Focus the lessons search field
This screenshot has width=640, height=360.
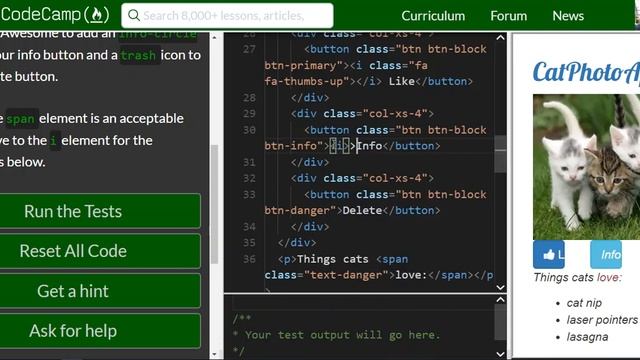tap(227, 16)
